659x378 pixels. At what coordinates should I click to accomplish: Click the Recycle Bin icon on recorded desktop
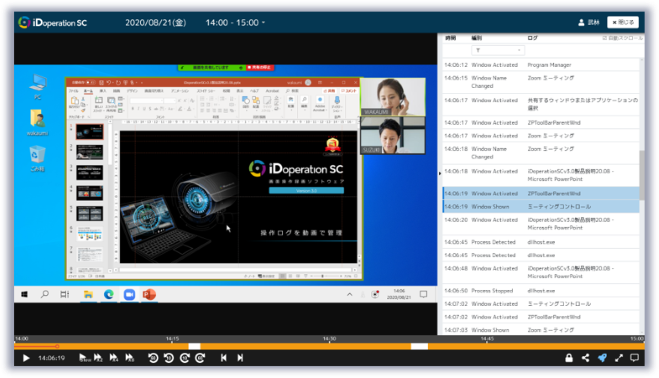point(37,159)
